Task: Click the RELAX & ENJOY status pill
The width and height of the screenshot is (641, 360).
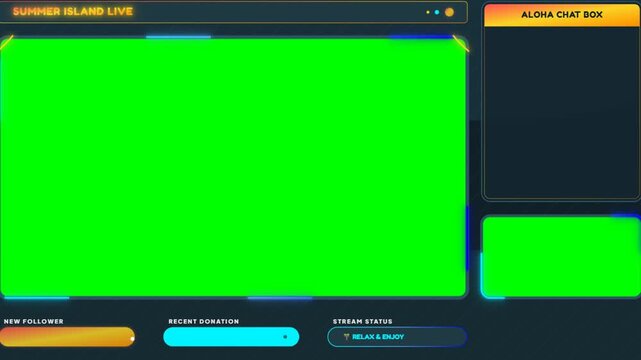Action: [x=397, y=337]
